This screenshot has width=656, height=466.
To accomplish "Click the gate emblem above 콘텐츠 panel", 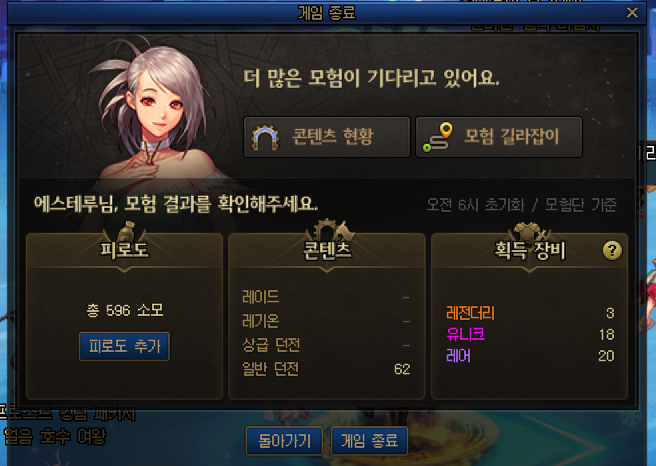I will 330,230.
